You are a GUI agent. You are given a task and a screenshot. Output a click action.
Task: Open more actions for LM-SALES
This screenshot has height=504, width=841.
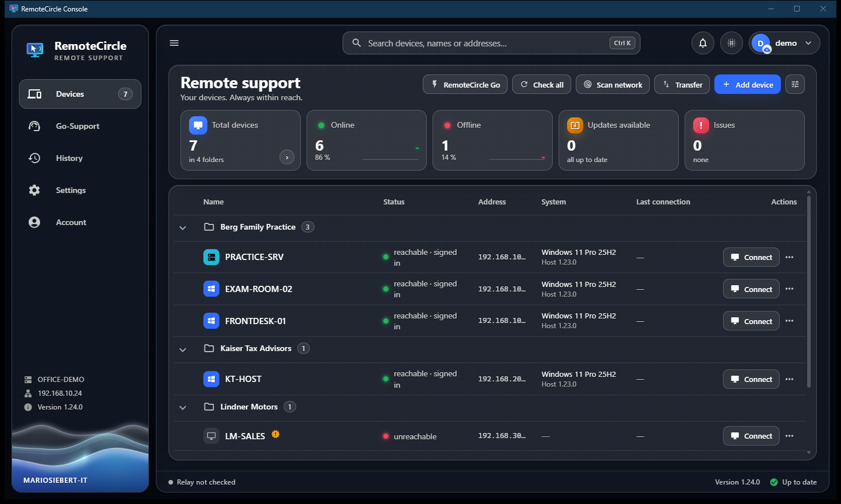[x=789, y=436]
